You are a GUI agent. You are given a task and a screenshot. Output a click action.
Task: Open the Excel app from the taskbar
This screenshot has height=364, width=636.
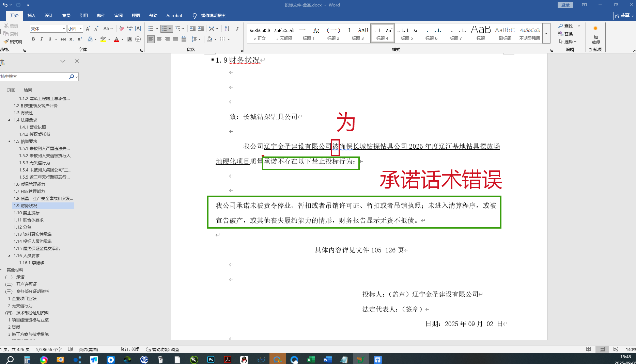[x=311, y=359]
